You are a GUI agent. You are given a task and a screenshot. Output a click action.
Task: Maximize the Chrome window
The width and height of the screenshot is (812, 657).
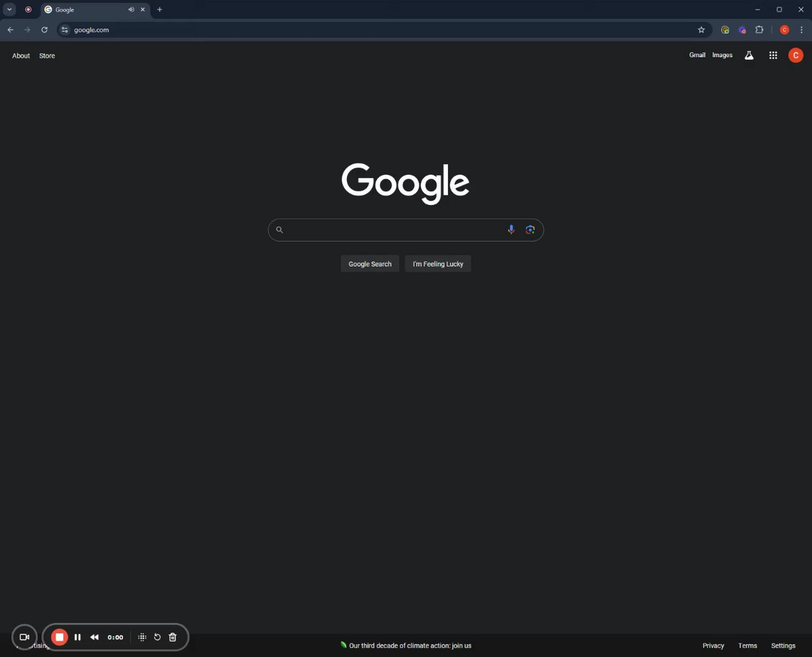(x=779, y=10)
